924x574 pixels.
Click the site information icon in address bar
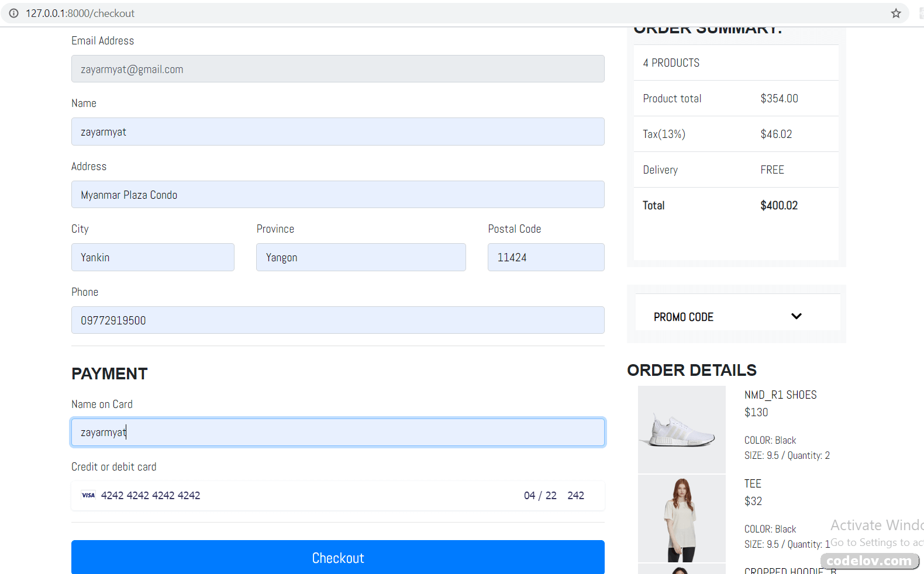(x=13, y=13)
